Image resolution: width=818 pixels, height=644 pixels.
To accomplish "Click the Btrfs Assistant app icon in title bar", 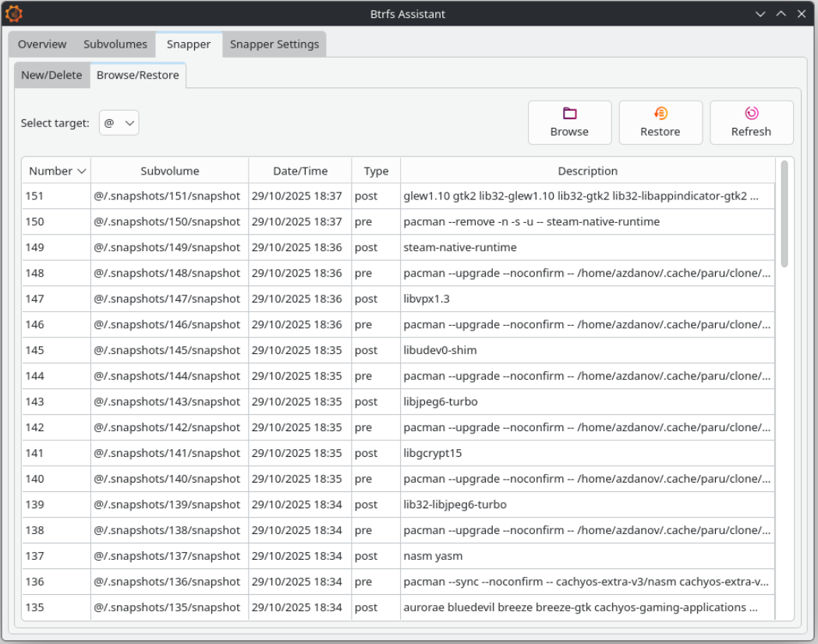I will pyautogui.click(x=14, y=13).
